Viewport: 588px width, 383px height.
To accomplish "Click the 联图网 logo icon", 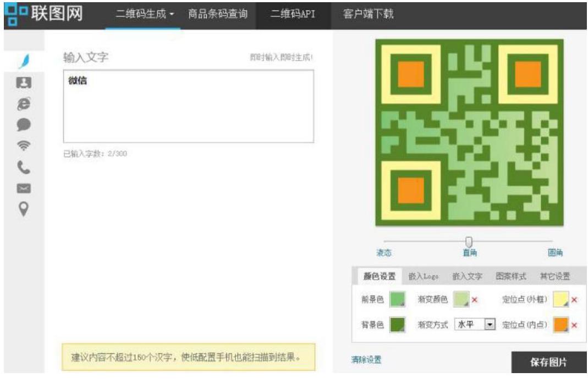I will tap(16, 14).
